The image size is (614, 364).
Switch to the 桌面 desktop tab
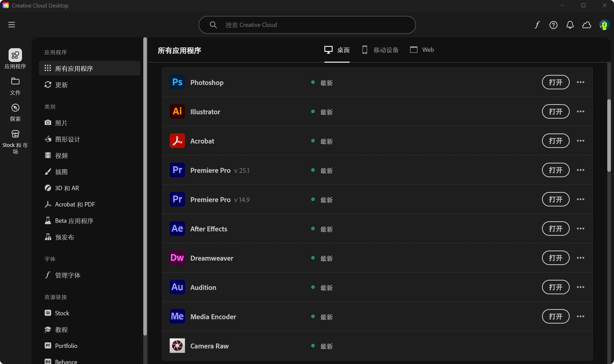pos(337,50)
